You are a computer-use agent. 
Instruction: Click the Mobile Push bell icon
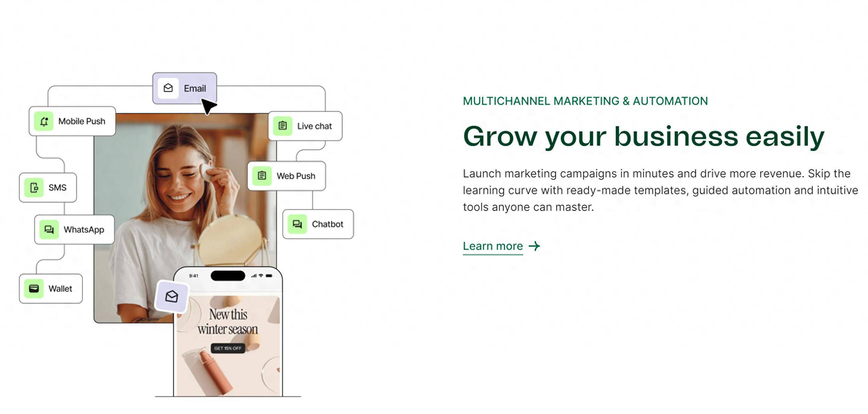pyautogui.click(x=44, y=121)
